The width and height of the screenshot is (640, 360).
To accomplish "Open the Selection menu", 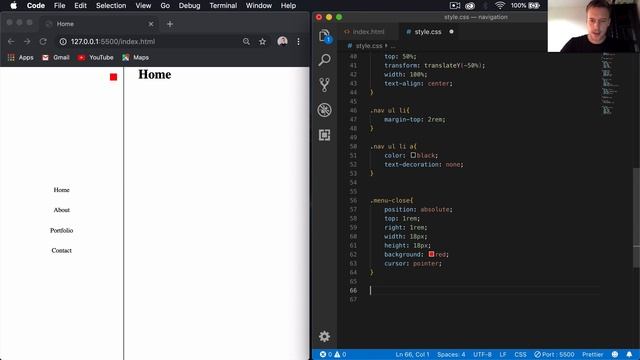I will point(111,6).
